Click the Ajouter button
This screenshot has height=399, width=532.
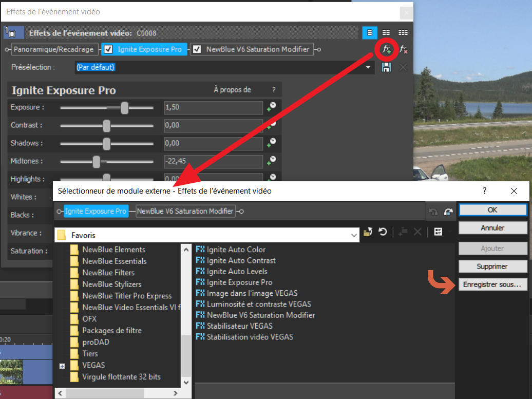pyautogui.click(x=492, y=249)
